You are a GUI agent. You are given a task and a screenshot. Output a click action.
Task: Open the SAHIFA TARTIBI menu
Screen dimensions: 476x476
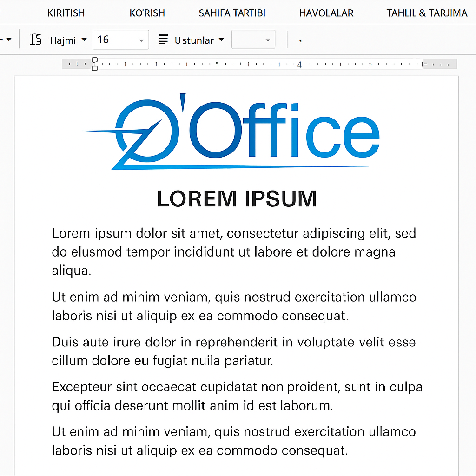coord(232,13)
